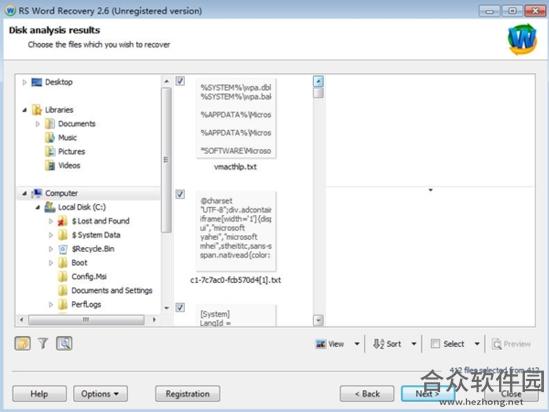The height and width of the screenshot is (412, 549).
Task: Click the Local Disk (C:) drive icon
Action: click(x=50, y=207)
